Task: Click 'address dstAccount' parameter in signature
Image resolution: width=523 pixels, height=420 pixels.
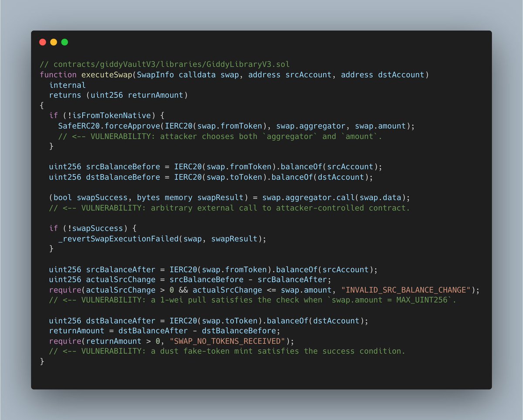Action: point(383,75)
